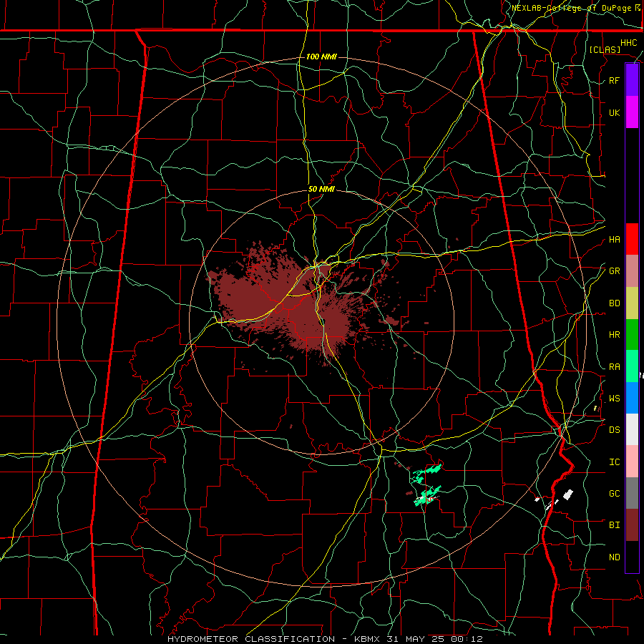Screen dimensions: 644x644
Task: Click the light pink IC legend swatch
Action: (x=632, y=462)
